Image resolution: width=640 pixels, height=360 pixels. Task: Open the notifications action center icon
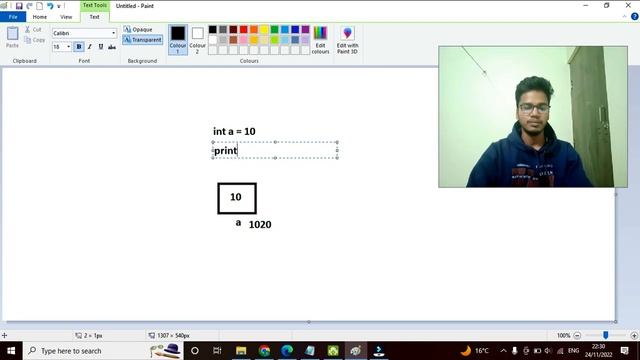point(624,351)
